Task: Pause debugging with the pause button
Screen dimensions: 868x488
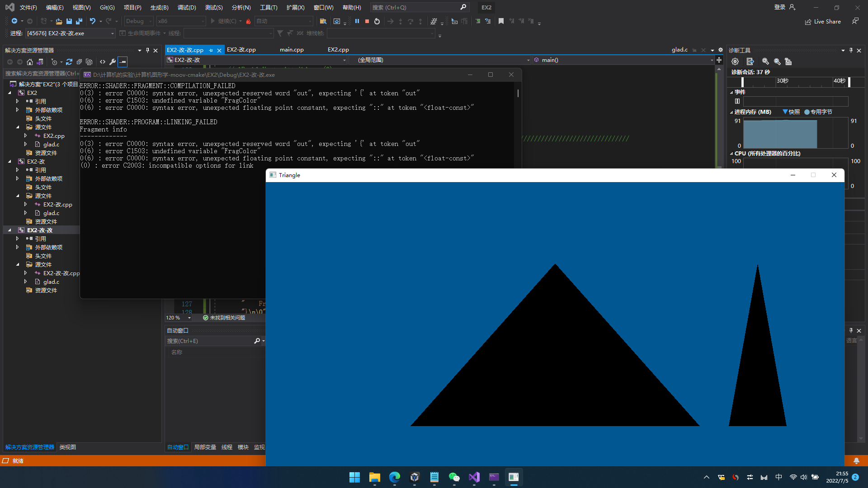Action: [x=357, y=21]
